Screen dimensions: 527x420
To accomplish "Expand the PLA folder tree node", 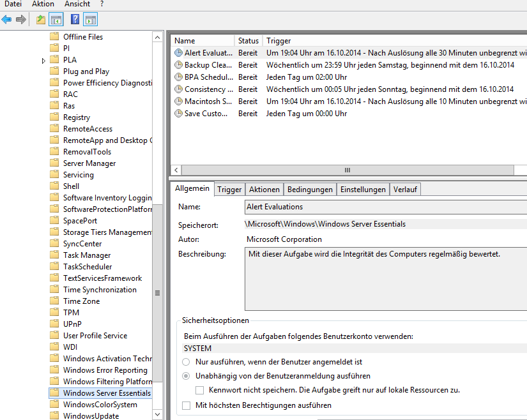I will coord(43,61).
